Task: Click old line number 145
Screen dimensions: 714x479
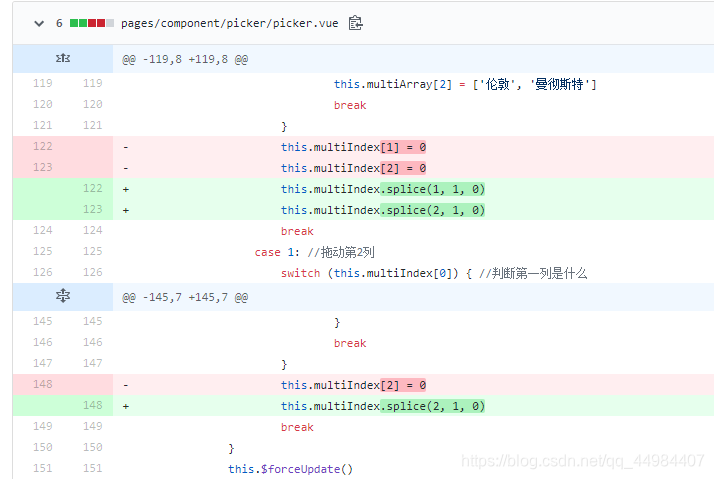Action: point(43,321)
